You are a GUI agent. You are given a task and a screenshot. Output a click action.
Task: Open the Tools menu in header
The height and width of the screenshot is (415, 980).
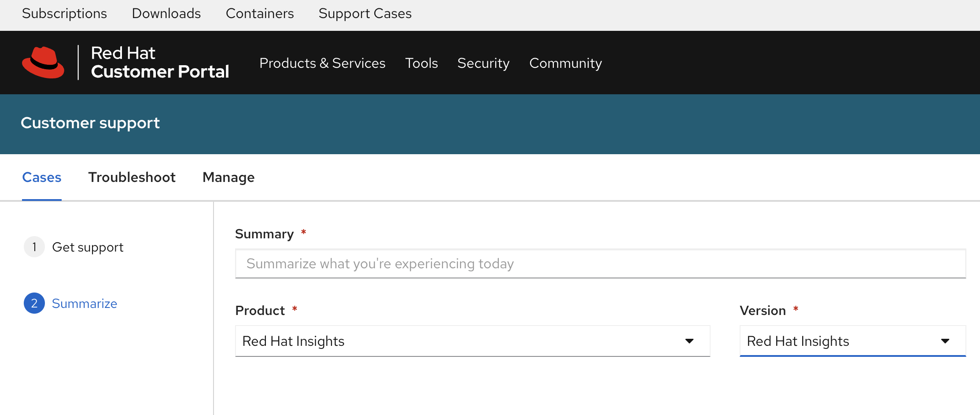(x=421, y=63)
